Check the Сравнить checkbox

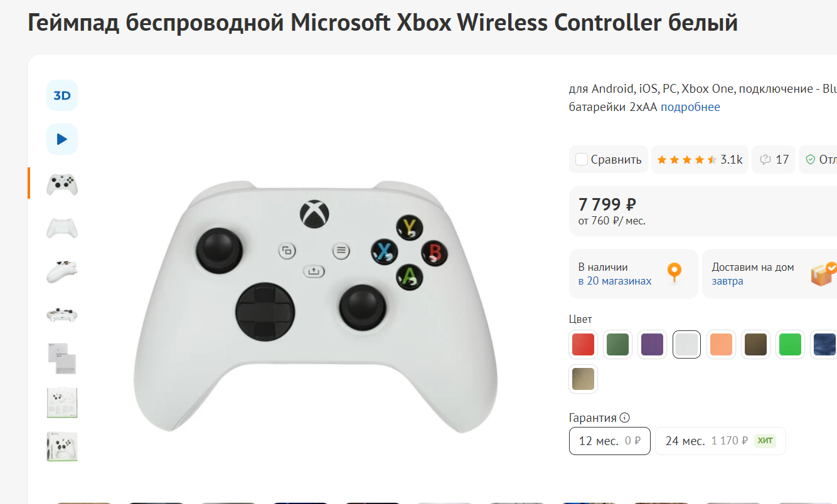click(582, 159)
